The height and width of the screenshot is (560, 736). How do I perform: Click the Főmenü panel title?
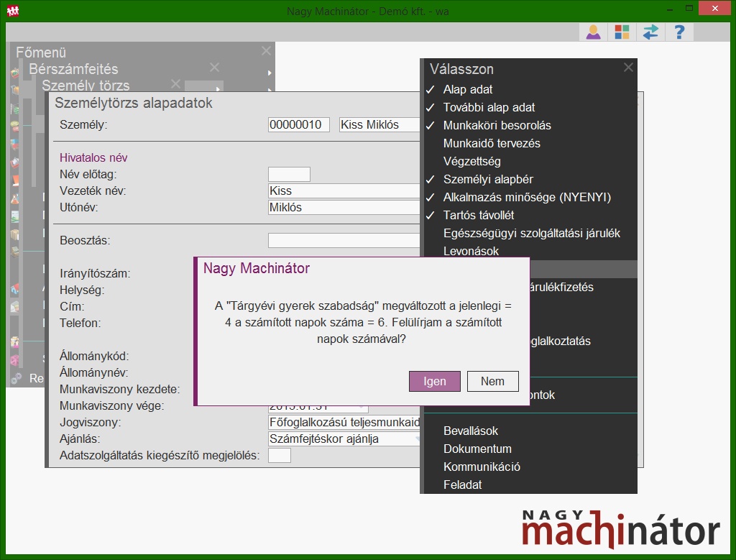tap(41, 52)
